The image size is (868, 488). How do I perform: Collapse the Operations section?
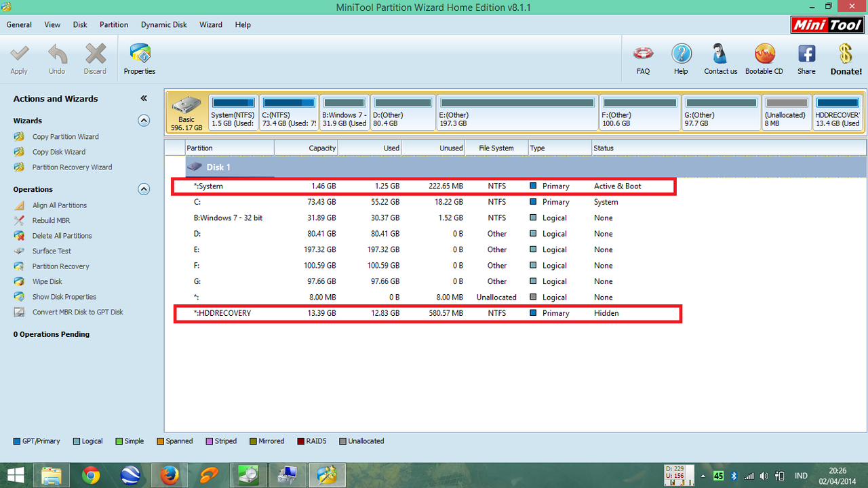pyautogui.click(x=144, y=189)
